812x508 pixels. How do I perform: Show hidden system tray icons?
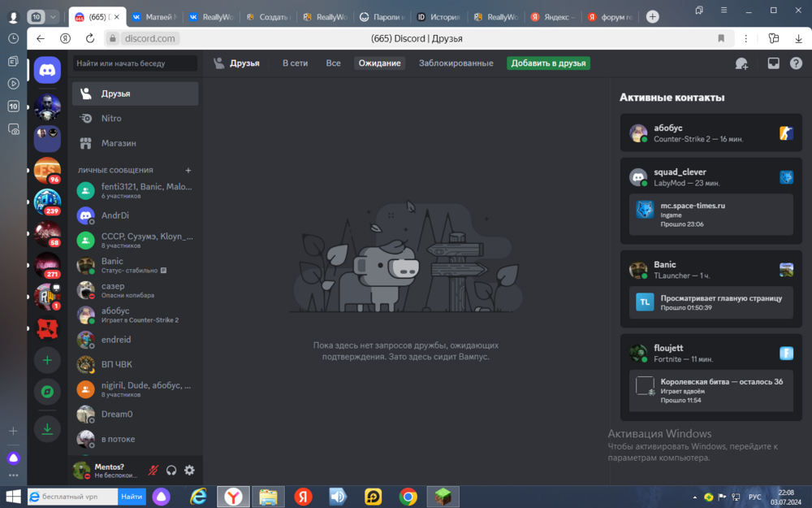tap(694, 497)
